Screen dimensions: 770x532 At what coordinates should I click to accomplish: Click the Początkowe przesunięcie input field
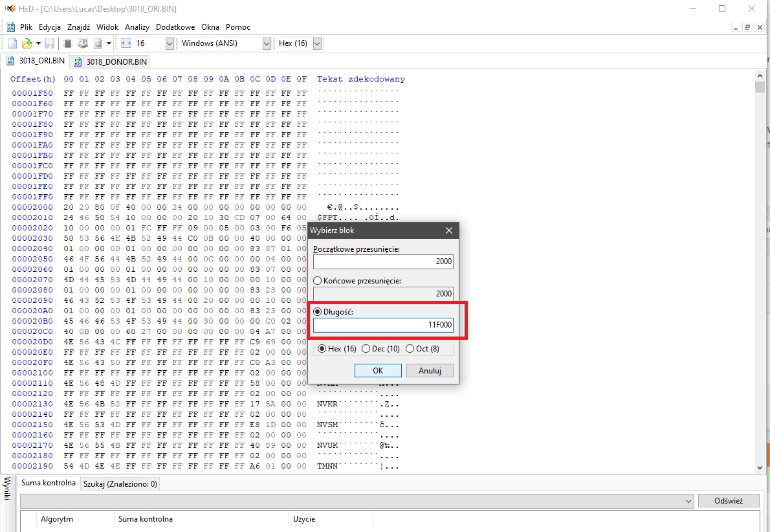coord(383,261)
